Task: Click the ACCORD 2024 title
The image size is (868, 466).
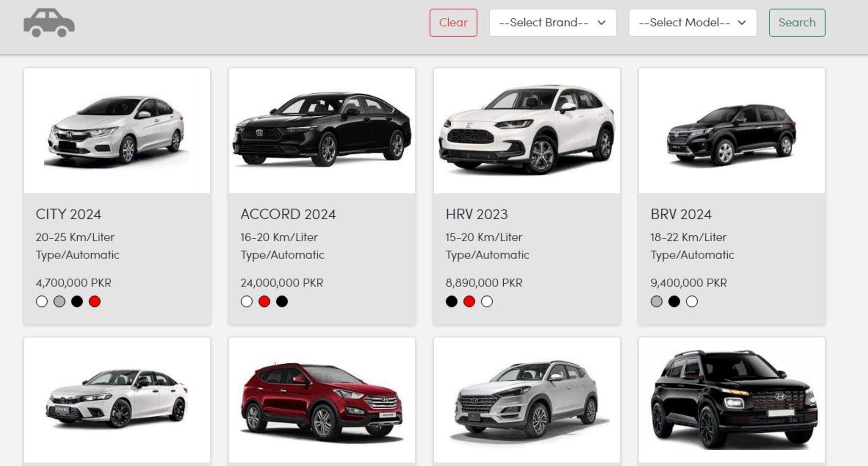Action: [288, 214]
